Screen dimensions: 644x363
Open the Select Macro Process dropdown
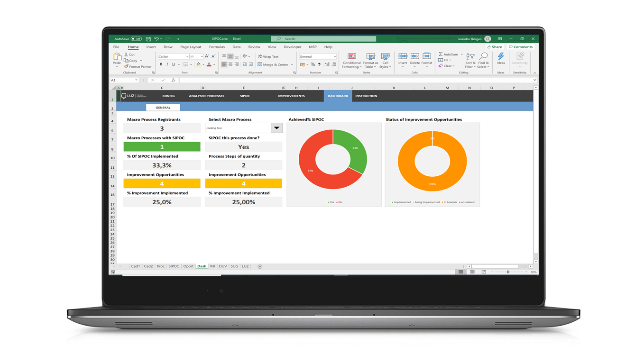[x=276, y=127]
